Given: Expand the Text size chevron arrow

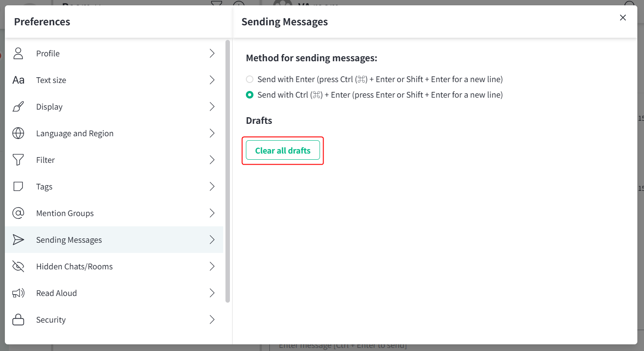Looking at the screenshot, I should click(212, 80).
